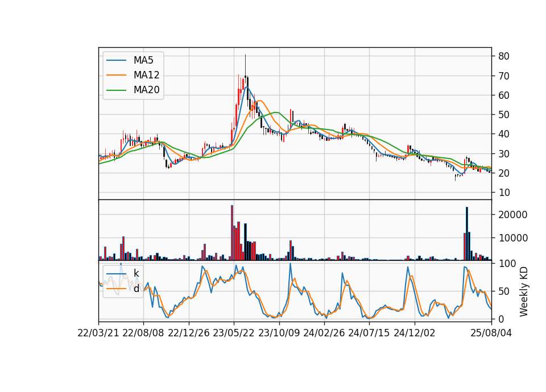Click the price axis value 10
Screen dimensions: 546x392
[x=503, y=193]
